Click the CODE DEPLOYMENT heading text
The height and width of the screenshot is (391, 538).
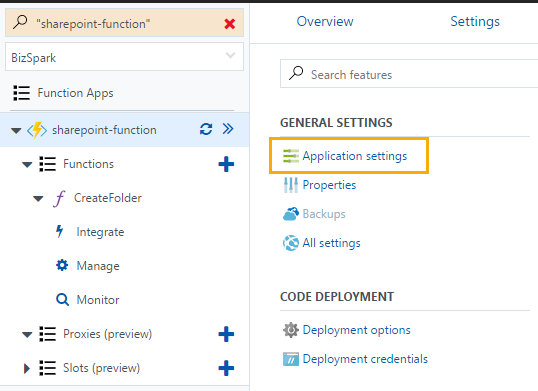coord(337,297)
